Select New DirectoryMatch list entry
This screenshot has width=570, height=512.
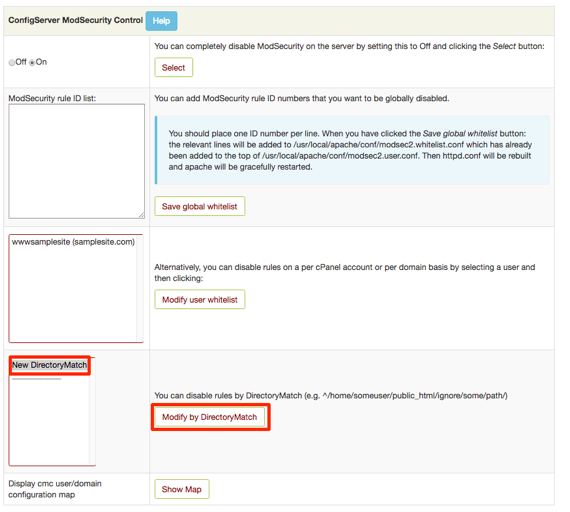coord(49,365)
